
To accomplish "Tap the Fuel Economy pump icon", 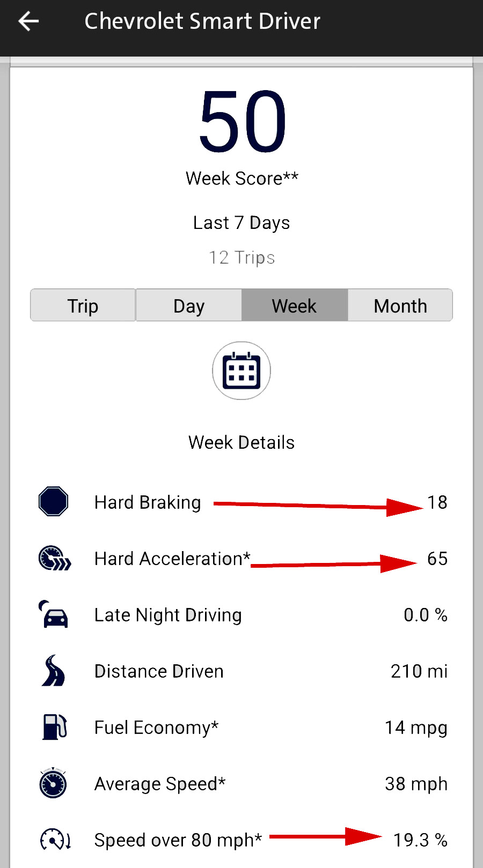I will point(54,727).
